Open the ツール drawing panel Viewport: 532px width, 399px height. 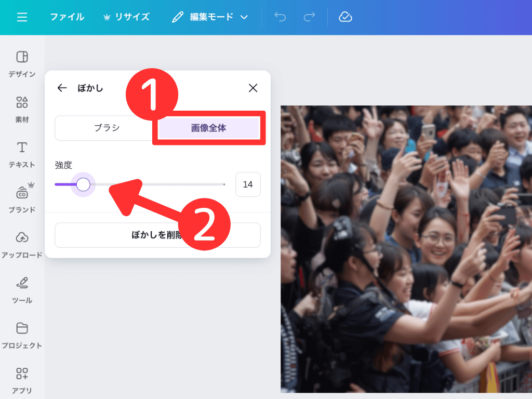tap(22, 289)
